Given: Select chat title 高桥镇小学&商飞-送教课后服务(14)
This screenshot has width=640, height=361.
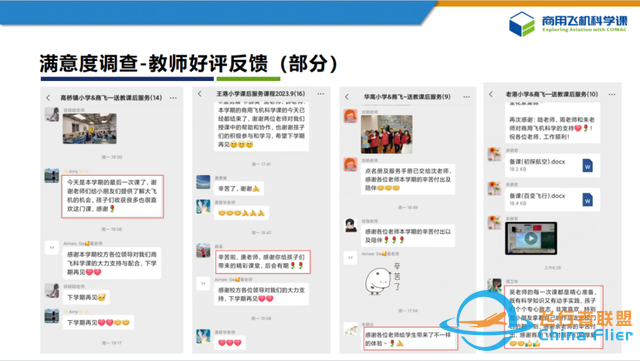Looking at the screenshot, I should (x=111, y=98).
